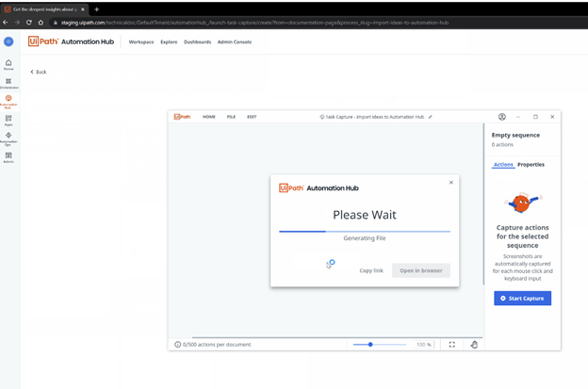The height and width of the screenshot is (389, 588).
Task: Open the FILE menu in Task Capture
Action: pyautogui.click(x=231, y=117)
